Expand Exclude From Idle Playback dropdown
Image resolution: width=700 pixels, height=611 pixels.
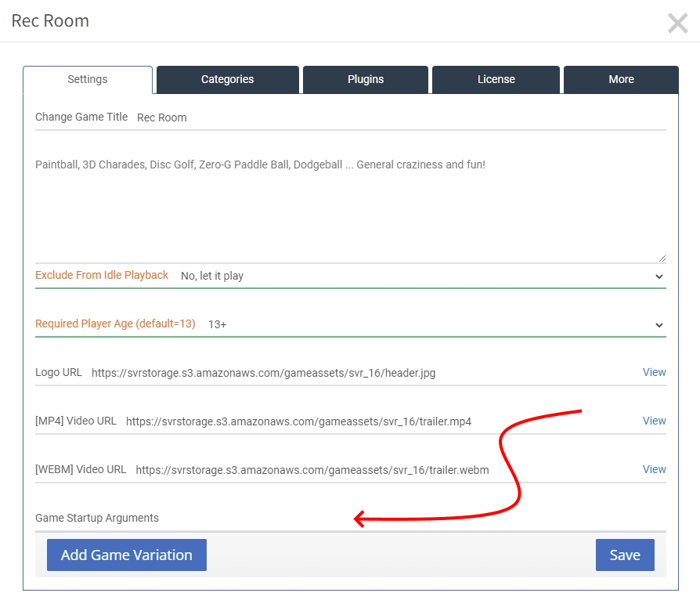pos(422,276)
